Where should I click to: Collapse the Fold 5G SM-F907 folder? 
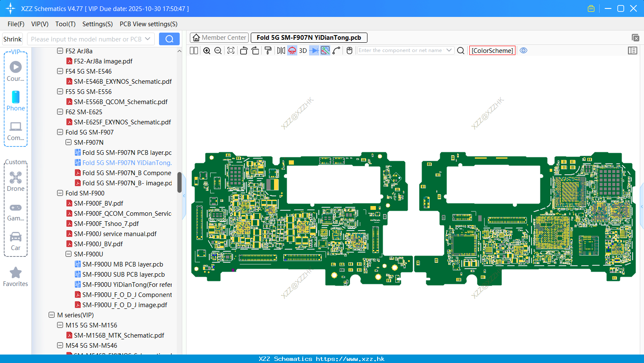[60, 132]
